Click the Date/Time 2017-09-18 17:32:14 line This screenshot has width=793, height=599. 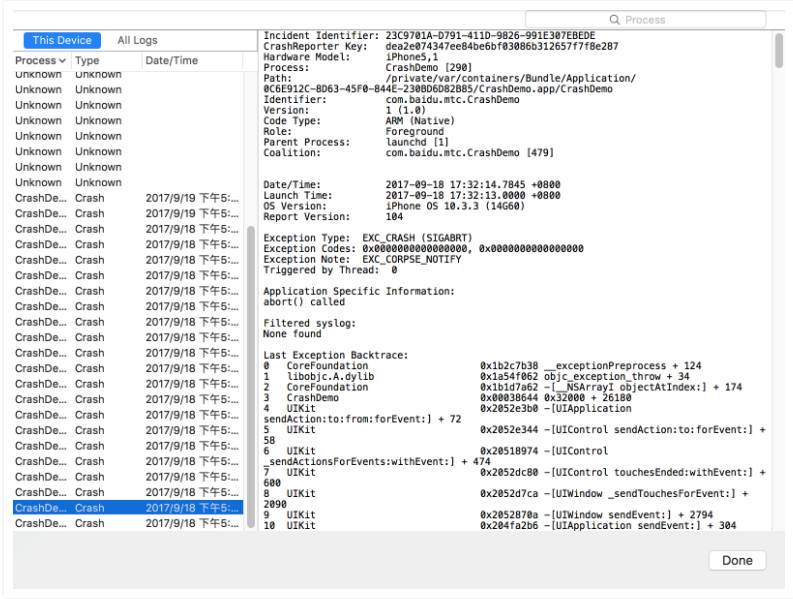point(412,184)
